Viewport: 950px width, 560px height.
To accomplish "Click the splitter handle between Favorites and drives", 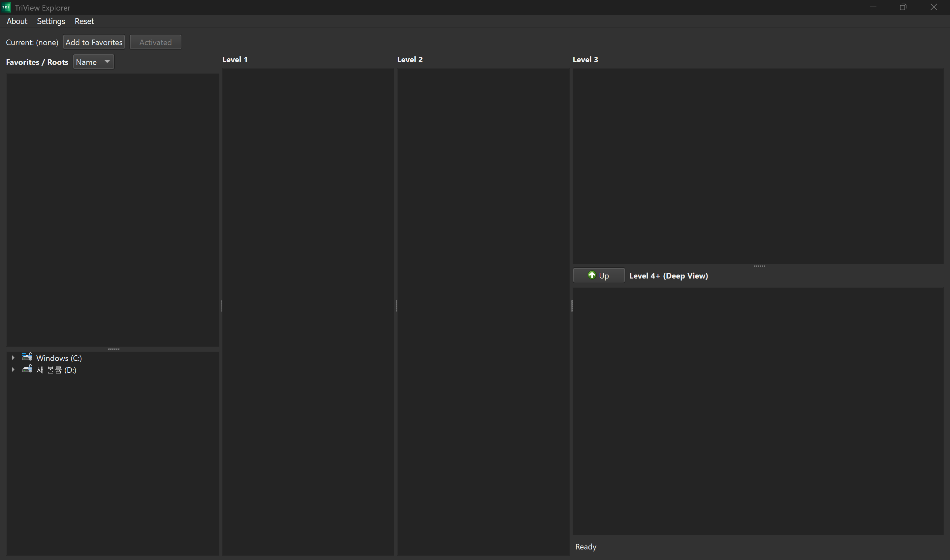I will [113, 349].
